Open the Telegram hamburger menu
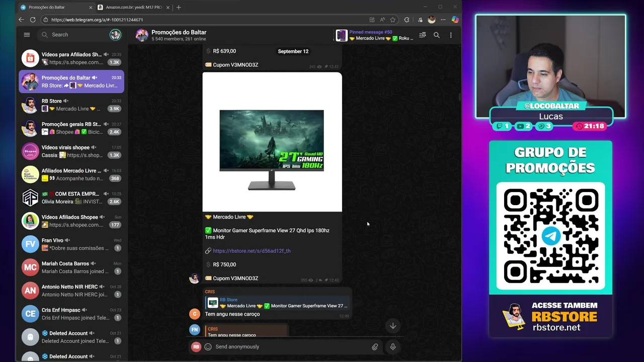This screenshot has width=644, height=362. pos(27,35)
